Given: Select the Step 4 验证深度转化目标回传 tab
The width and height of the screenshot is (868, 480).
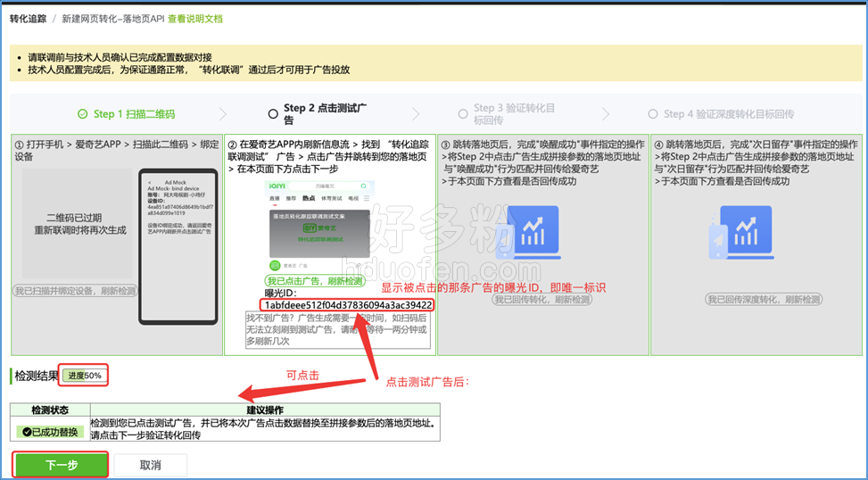Looking at the screenshot, I should 722,114.
